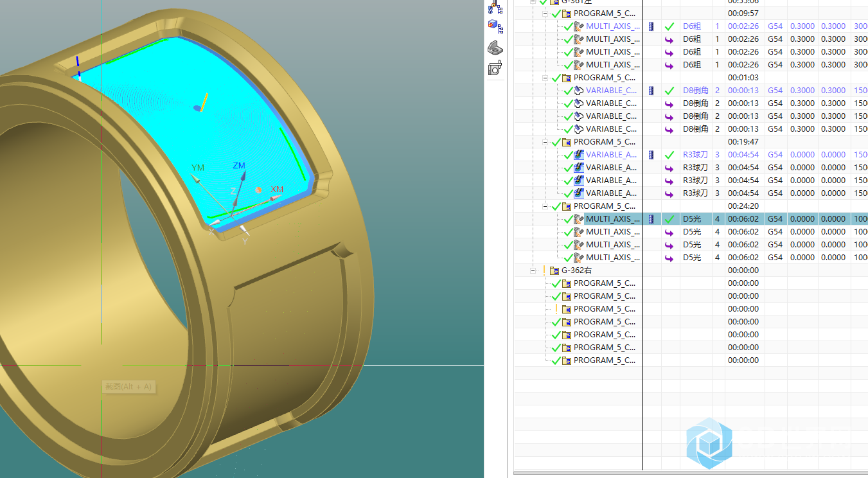Viewport: 868px width, 478px height.
Task: Click blue D8倒角 tool cell
Action: (x=696, y=91)
